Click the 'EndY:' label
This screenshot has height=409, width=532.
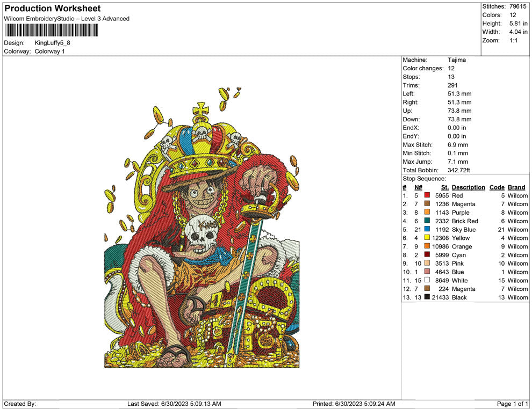tap(411, 136)
